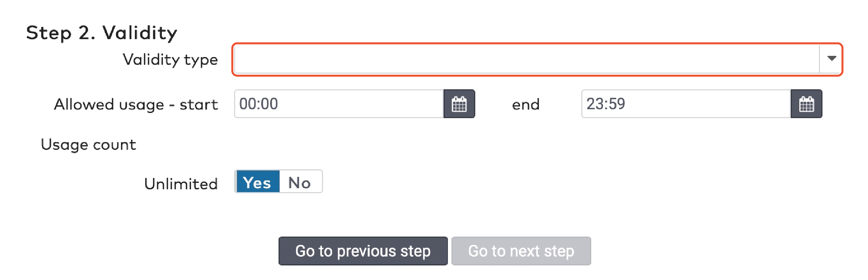Click the 'Allowed usage - start' label

click(136, 105)
